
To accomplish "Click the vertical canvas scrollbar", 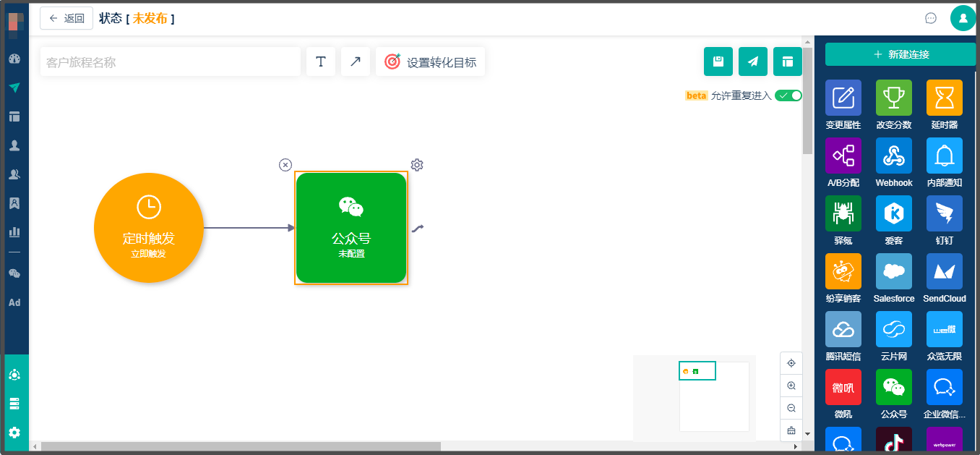I will (807, 101).
